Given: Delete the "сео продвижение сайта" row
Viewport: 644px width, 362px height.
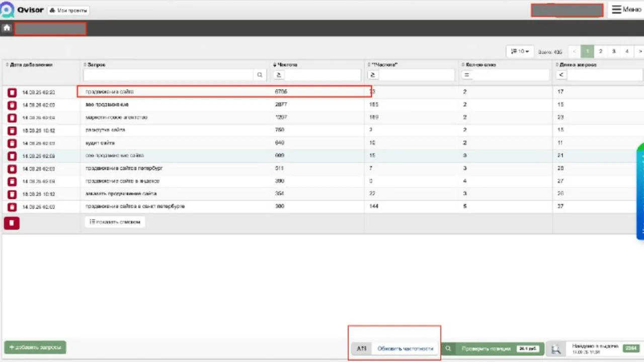Looking at the screenshot, I should point(12,156).
